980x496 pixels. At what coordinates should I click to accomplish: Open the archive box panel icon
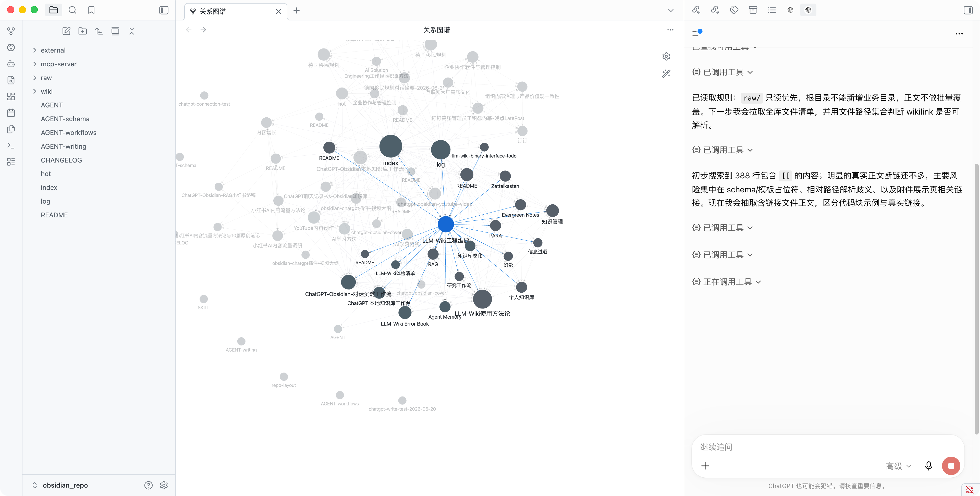click(x=753, y=10)
